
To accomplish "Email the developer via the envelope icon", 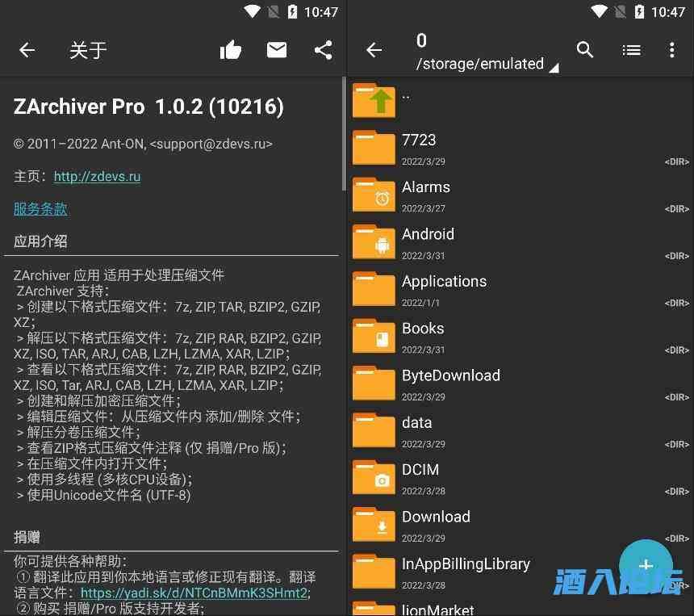I will point(277,50).
